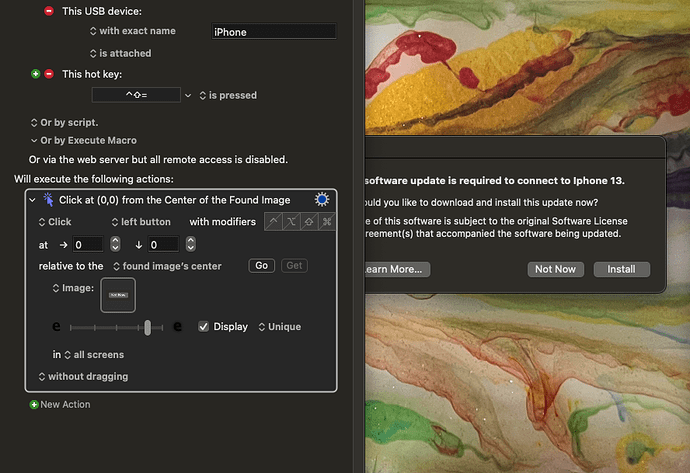Remove the USB device trigger with red minus
Screen dimensions: 690x473
(49, 10)
